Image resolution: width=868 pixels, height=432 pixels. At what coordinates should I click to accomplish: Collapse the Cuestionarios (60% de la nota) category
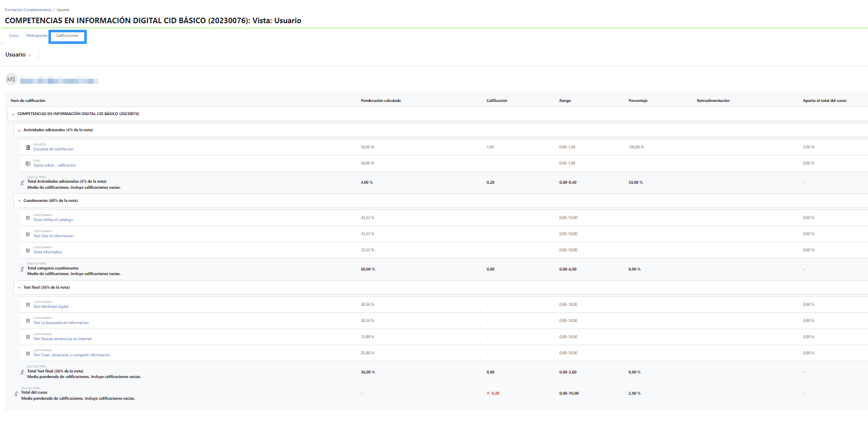(x=20, y=201)
